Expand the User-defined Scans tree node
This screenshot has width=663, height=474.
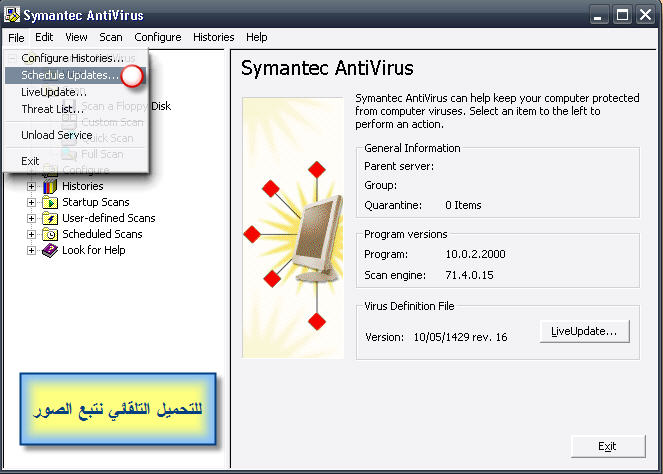pyautogui.click(x=31, y=218)
